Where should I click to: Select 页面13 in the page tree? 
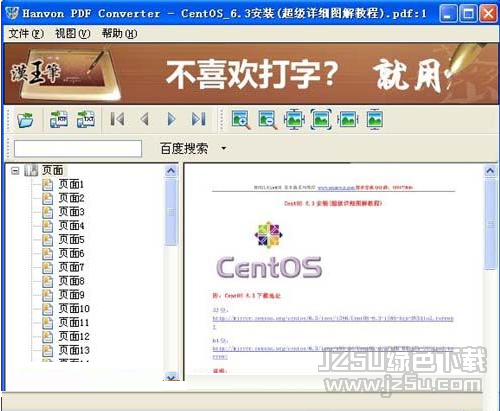point(74,350)
